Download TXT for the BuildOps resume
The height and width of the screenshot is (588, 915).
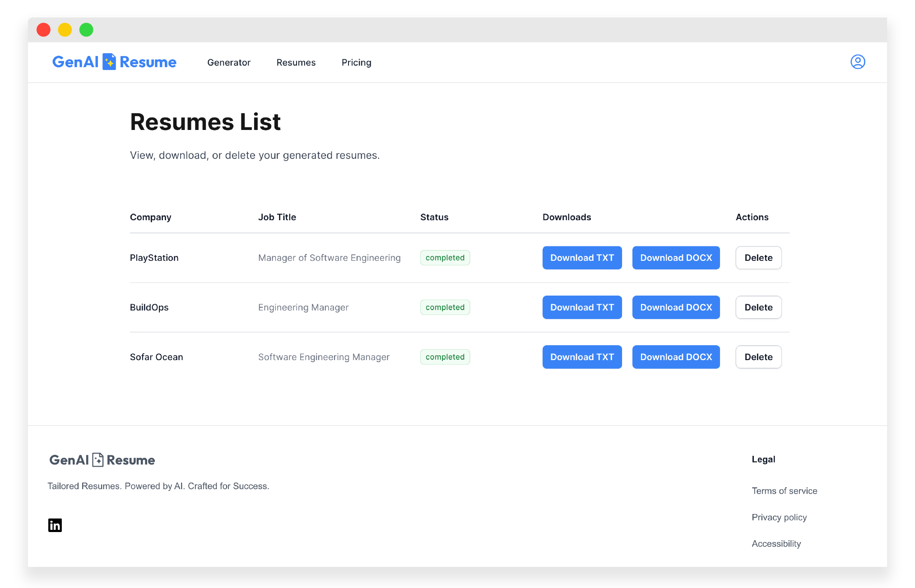(x=581, y=307)
